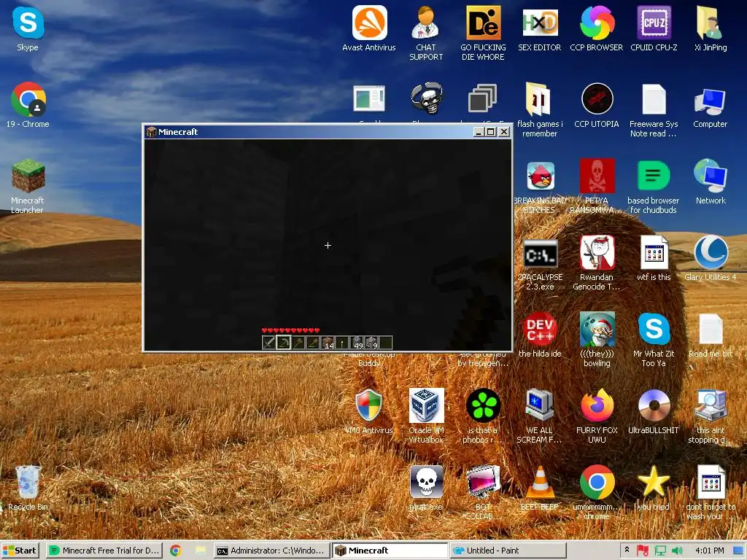Open the hilda ide Dev-C++ icon
Image resolution: width=747 pixels, height=560 pixels.
pos(539,335)
